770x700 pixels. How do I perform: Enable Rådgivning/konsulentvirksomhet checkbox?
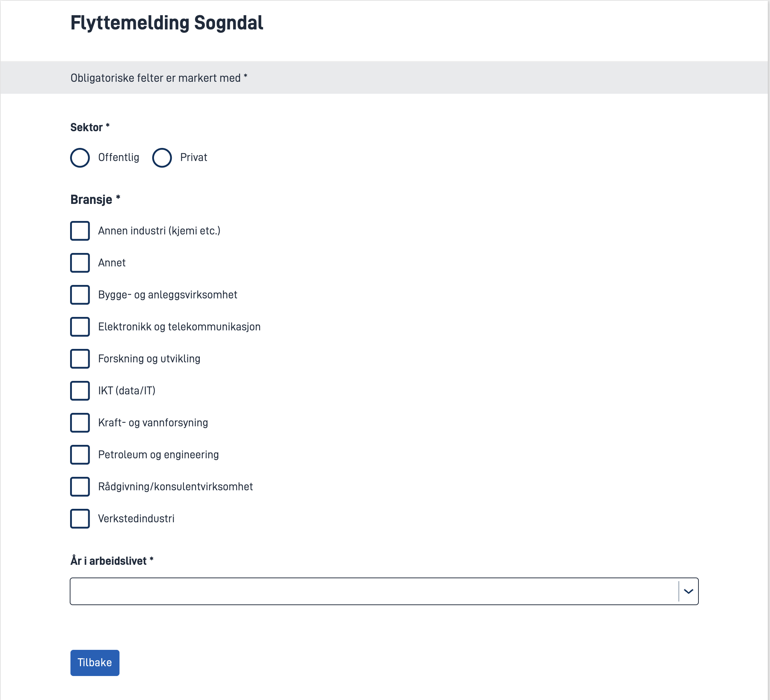pos(80,486)
